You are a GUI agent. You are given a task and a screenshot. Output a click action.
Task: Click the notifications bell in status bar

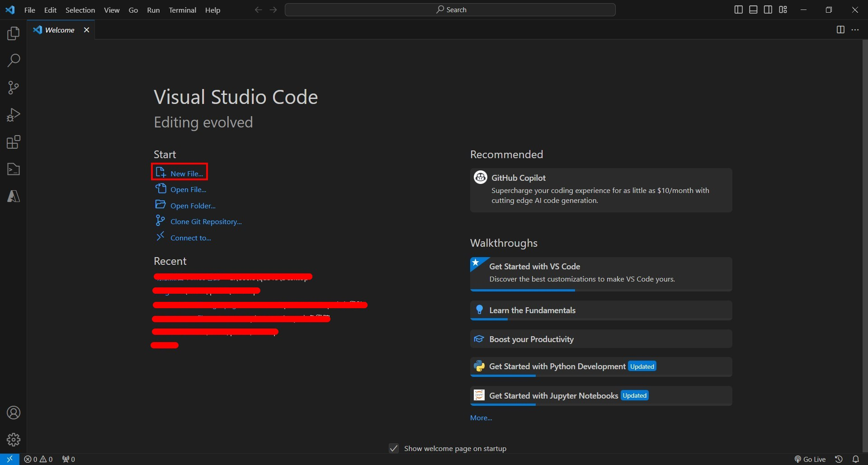(857, 459)
